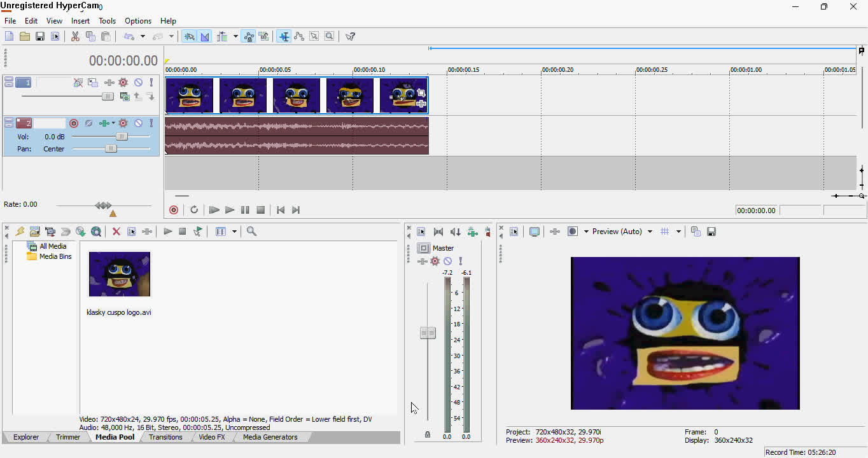Open the Insert menu
Image resolution: width=868 pixels, height=458 pixels.
pos(80,21)
